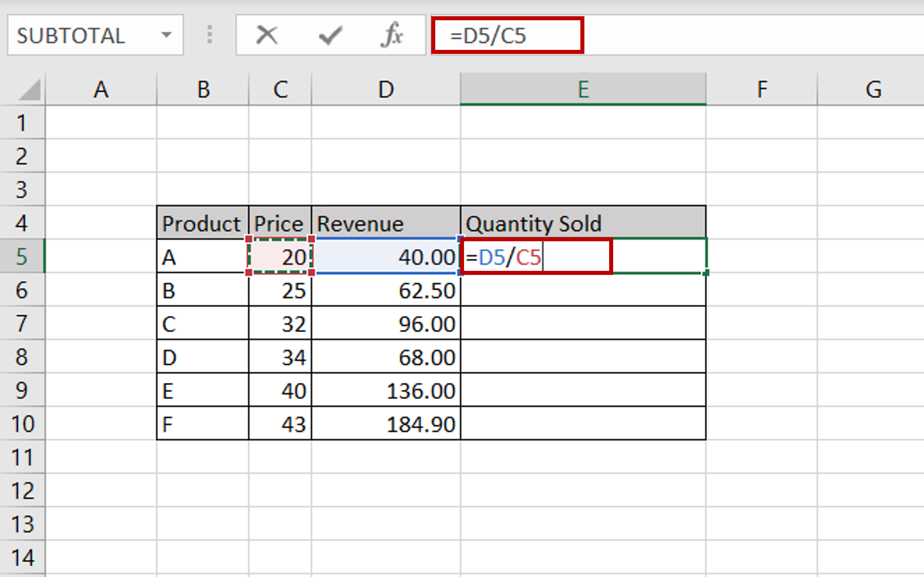
Task: Click revenue cell containing 96.00
Action: click(386, 324)
